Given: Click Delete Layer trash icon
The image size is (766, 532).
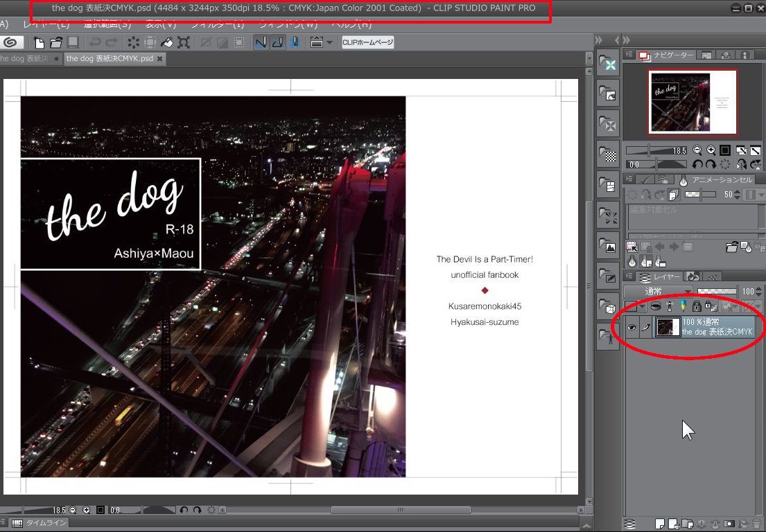Looking at the screenshot, I should click(x=756, y=524).
